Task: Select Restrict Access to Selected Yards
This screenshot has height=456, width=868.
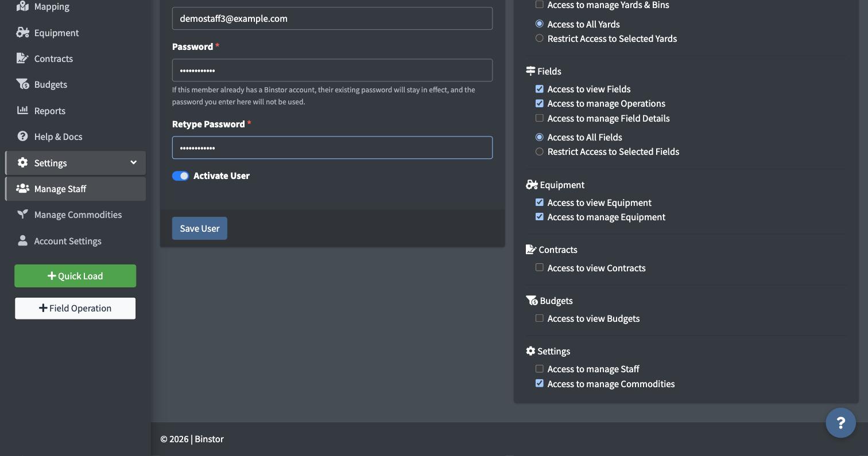Action: tap(539, 38)
